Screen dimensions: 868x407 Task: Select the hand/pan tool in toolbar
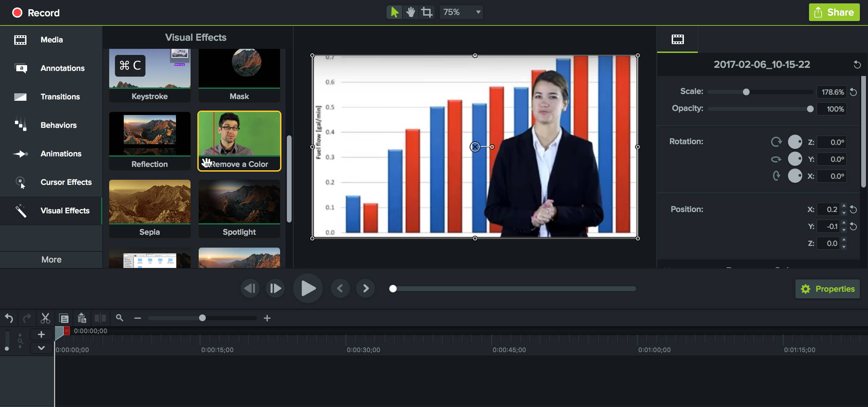point(410,12)
